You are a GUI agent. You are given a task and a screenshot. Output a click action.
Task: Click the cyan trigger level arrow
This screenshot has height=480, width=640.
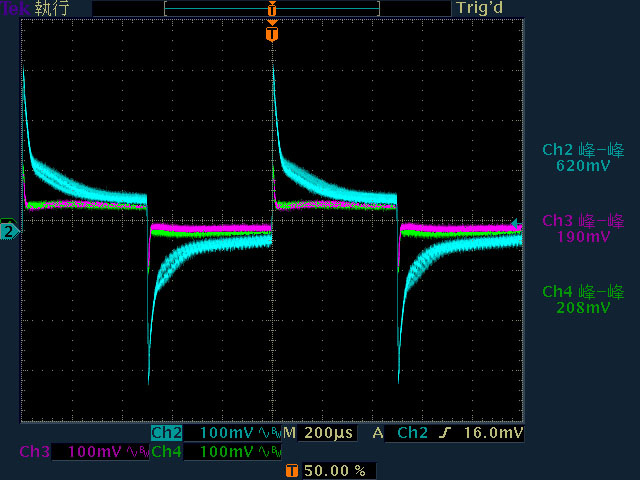point(515,223)
